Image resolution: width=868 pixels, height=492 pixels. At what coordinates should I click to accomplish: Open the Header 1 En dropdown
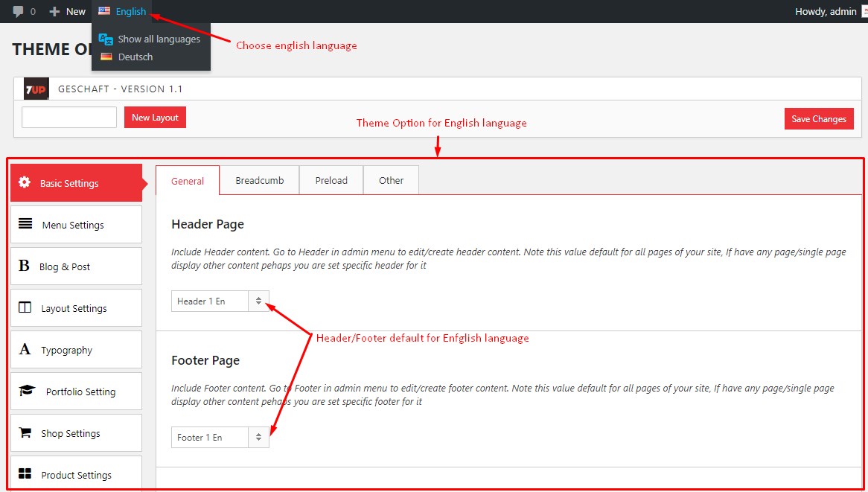tap(220, 301)
